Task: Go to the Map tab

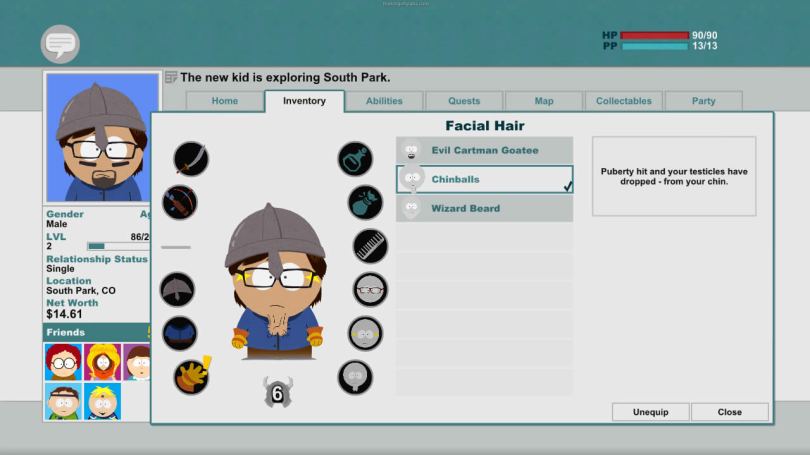Action: coord(544,101)
